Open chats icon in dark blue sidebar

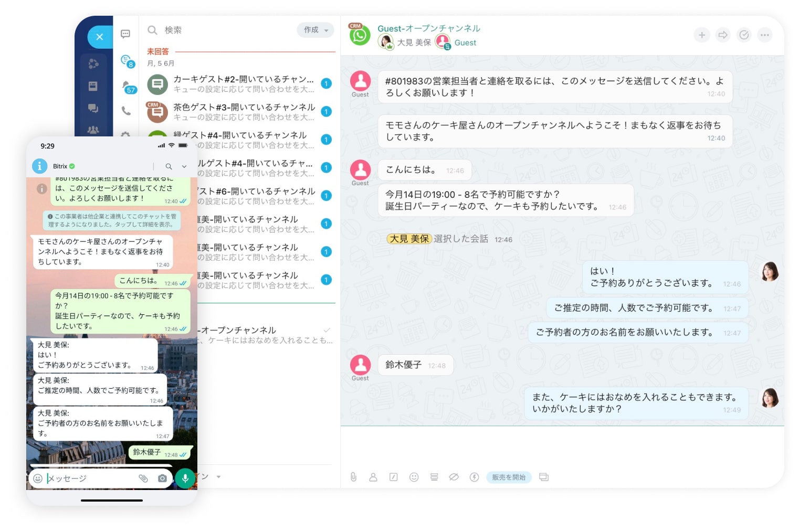[x=93, y=108]
